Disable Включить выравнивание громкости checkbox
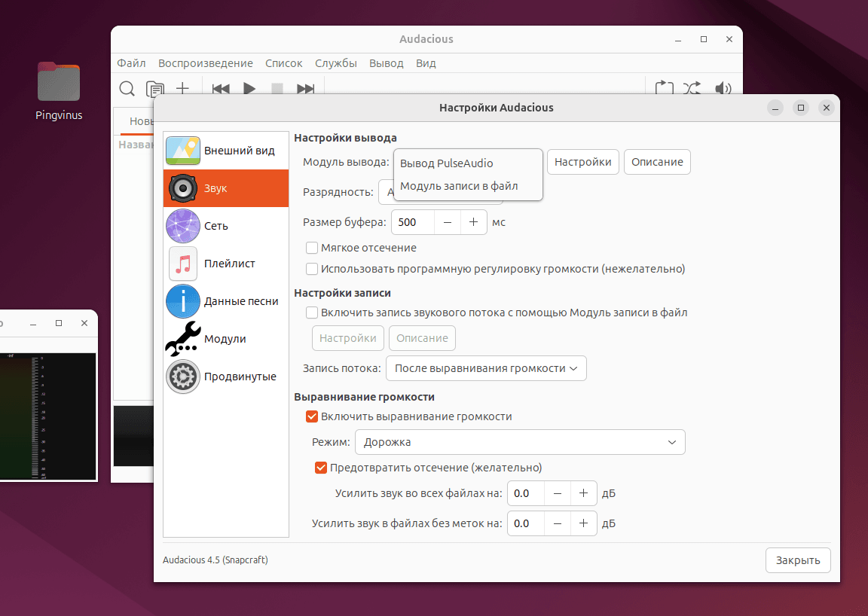This screenshot has width=868, height=616. (312, 416)
